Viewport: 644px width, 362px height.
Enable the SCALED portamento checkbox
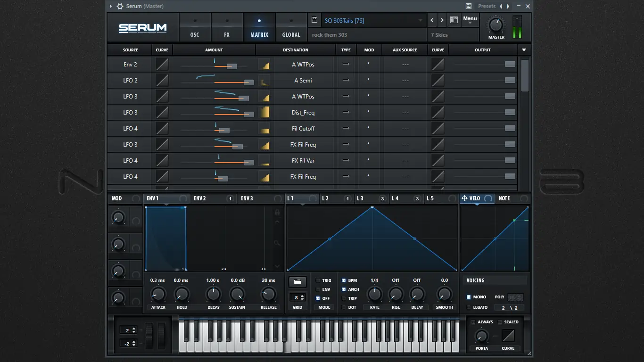point(500,322)
